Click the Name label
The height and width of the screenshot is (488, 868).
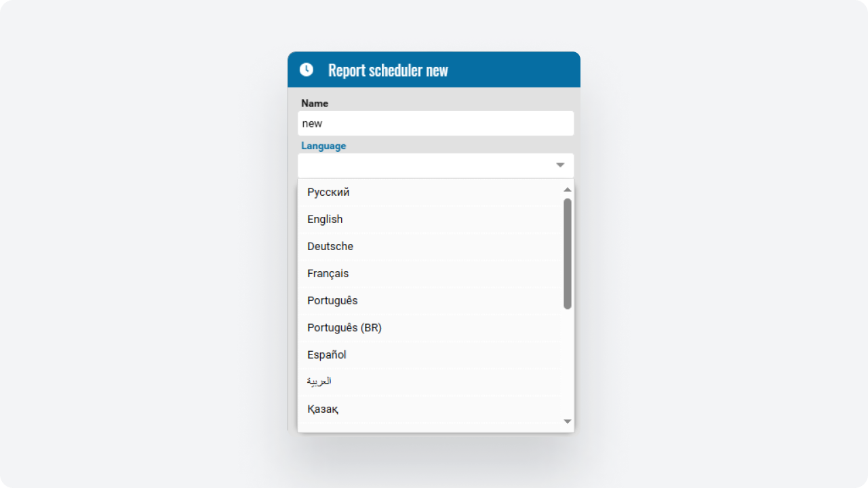pos(315,104)
